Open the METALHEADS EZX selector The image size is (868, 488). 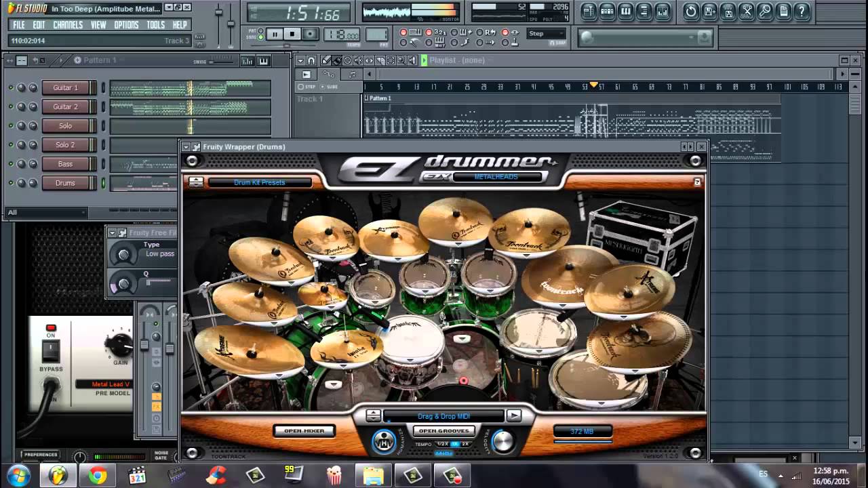[x=499, y=177]
